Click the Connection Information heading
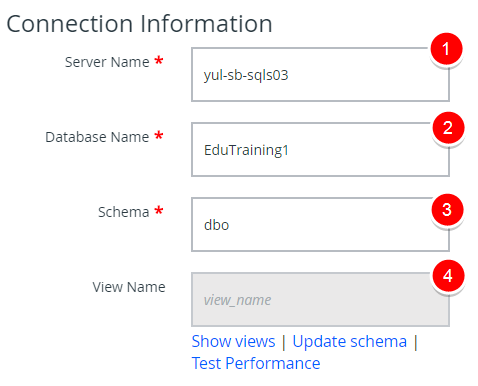This screenshot has width=478, height=386. (139, 24)
